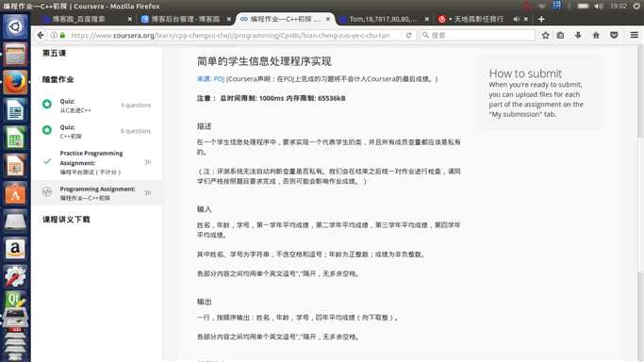Launch Firefox from the Ubuntu dock

coord(15,82)
